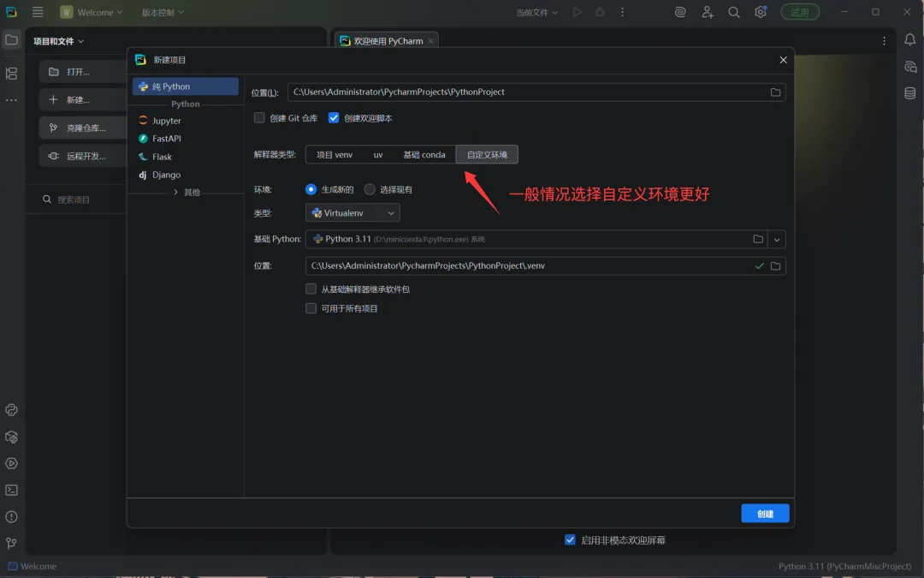Image resolution: width=924 pixels, height=578 pixels.
Task: Open IDE settings gear icon
Action: click(x=761, y=12)
